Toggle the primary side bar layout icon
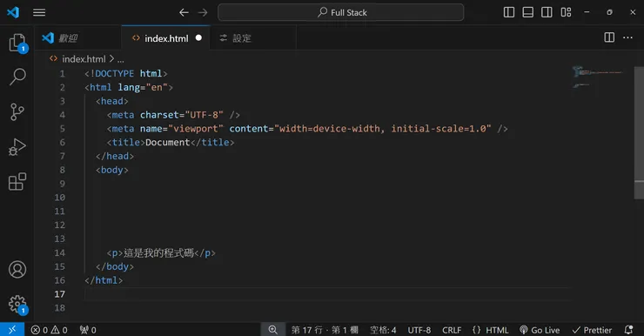Image resolution: width=644 pixels, height=336 pixels. [x=508, y=12]
